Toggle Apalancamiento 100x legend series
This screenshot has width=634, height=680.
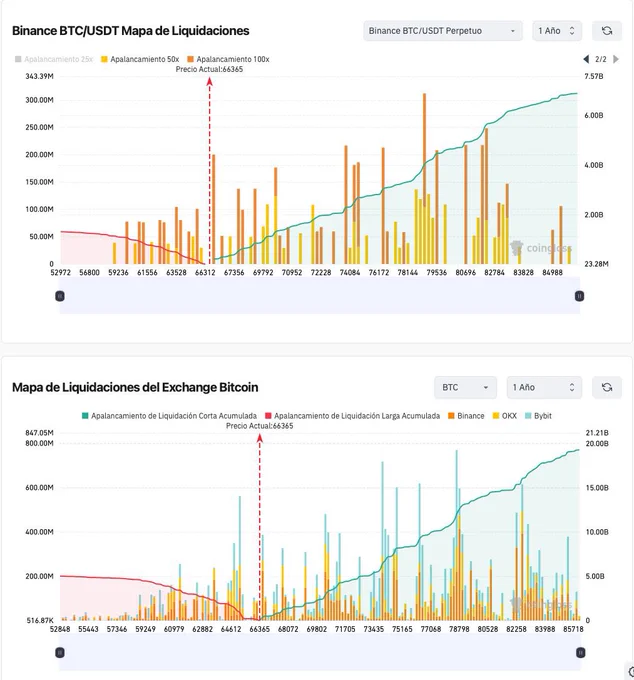pyautogui.click(x=229, y=59)
